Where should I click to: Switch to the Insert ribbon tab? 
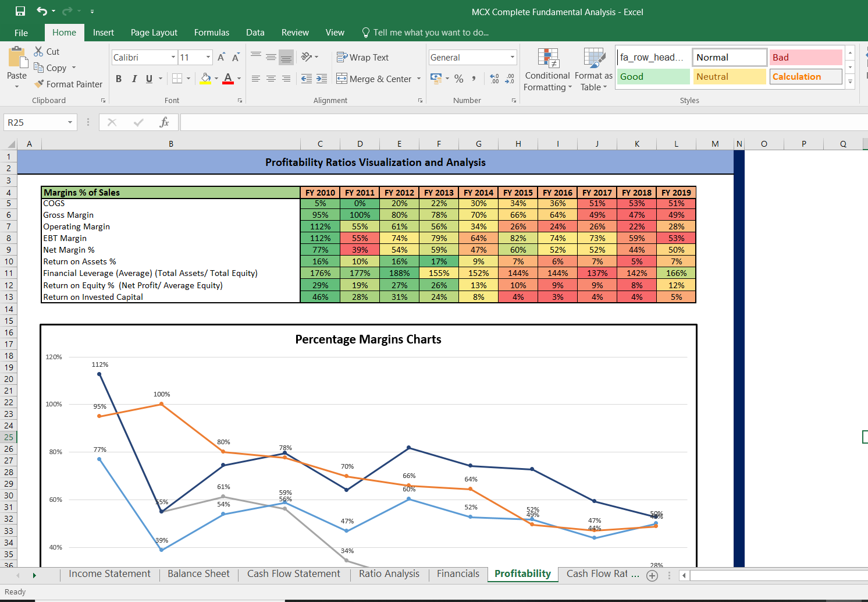pyautogui.click(x=104, y=33)
